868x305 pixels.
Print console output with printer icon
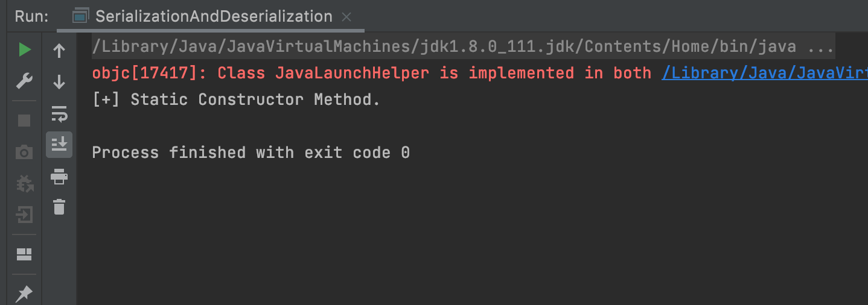pyautogui.click(x=59, y=177)
